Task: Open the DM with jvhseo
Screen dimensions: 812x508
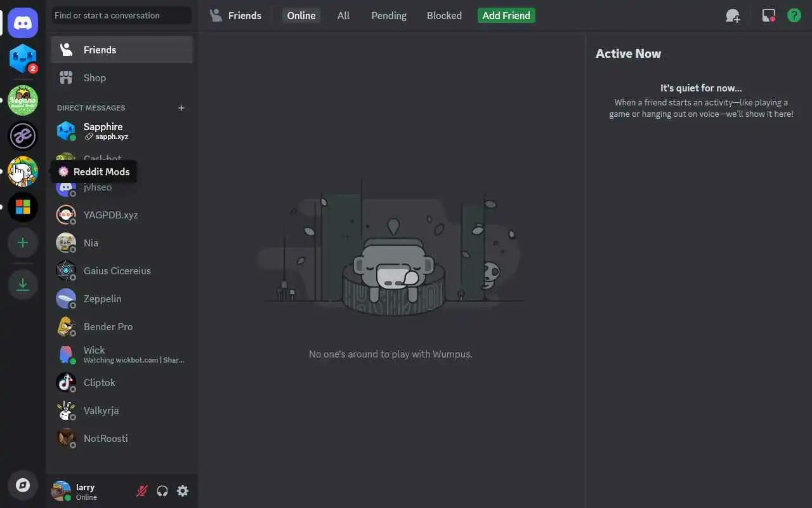Action: point(122,187)
